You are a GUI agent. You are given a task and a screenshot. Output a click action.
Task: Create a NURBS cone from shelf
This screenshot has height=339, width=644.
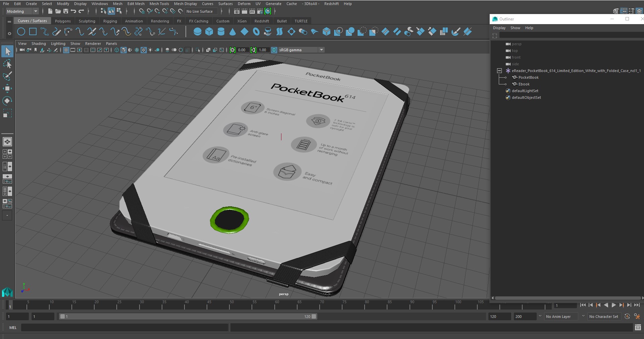pos(232,32)
